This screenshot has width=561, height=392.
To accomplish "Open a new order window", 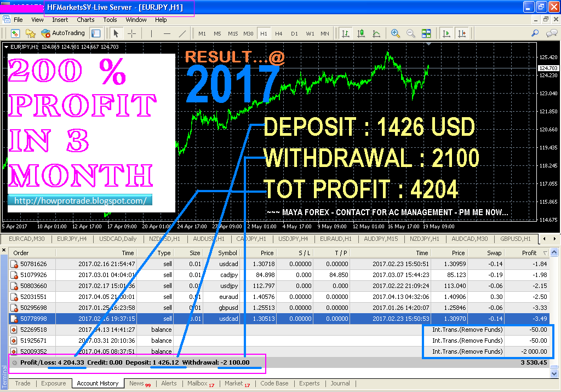I will 16,33.
